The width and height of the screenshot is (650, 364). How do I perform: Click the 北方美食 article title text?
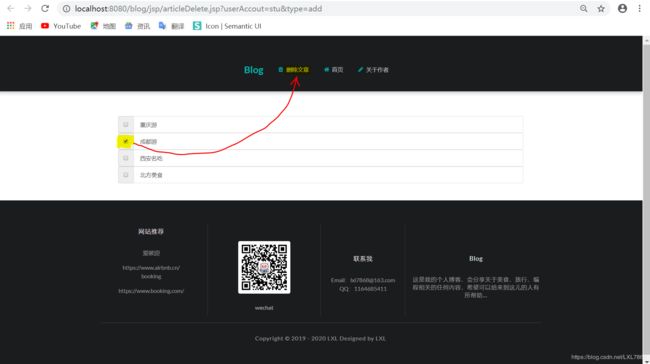click(x=151, y=175)
